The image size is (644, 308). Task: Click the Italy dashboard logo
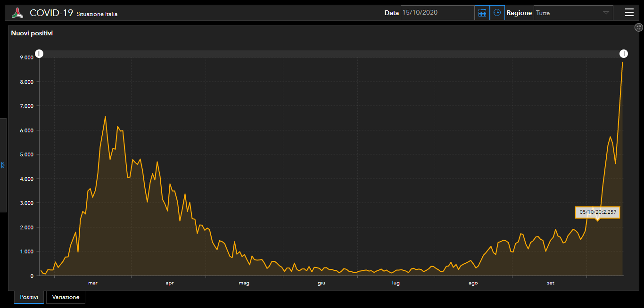(x=17, y=13)
